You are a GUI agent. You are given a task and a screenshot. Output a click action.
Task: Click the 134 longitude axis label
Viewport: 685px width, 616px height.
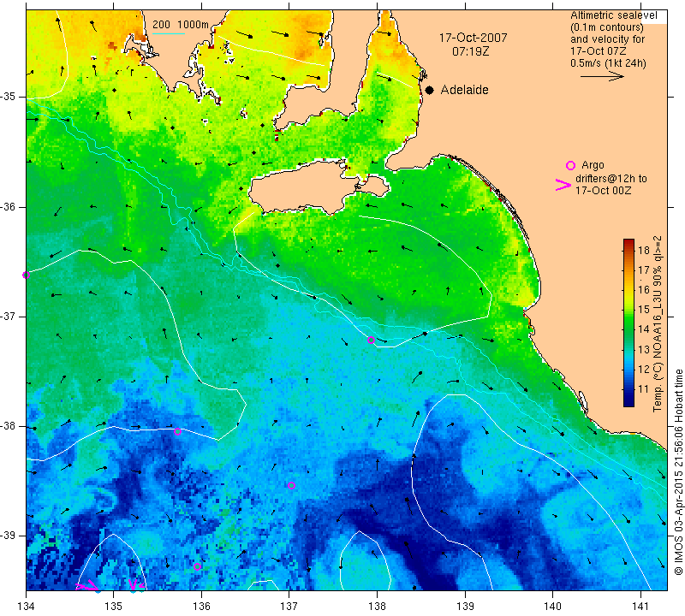[27, 606]
